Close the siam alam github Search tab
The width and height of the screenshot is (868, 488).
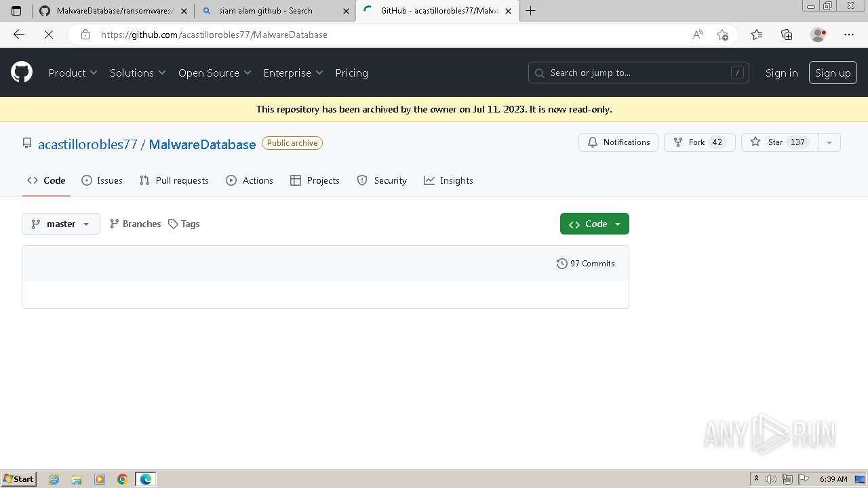tap(347, 11)
